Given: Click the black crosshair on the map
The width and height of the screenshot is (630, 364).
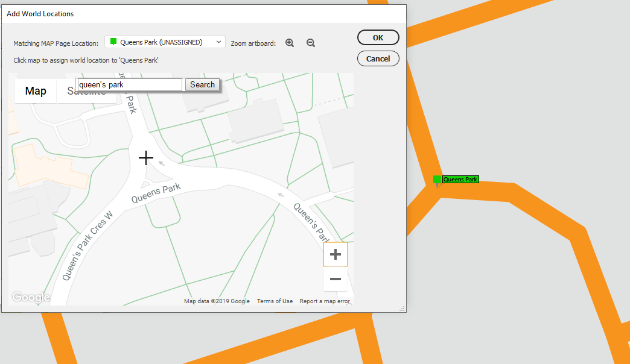Looking at the screenshot, I should pyautogui.click(x=146, y=158).
